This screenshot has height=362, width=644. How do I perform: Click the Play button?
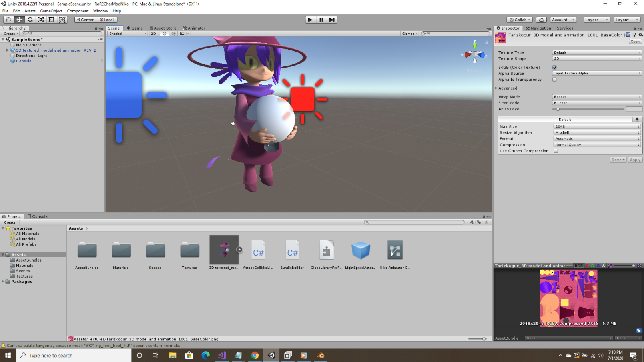pyautogui.click(x=310, y=20)
